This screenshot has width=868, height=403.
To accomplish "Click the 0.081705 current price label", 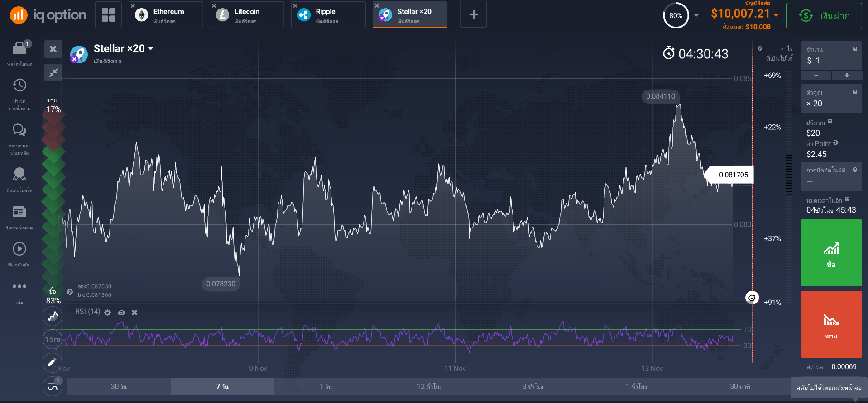I will [730, 175].
